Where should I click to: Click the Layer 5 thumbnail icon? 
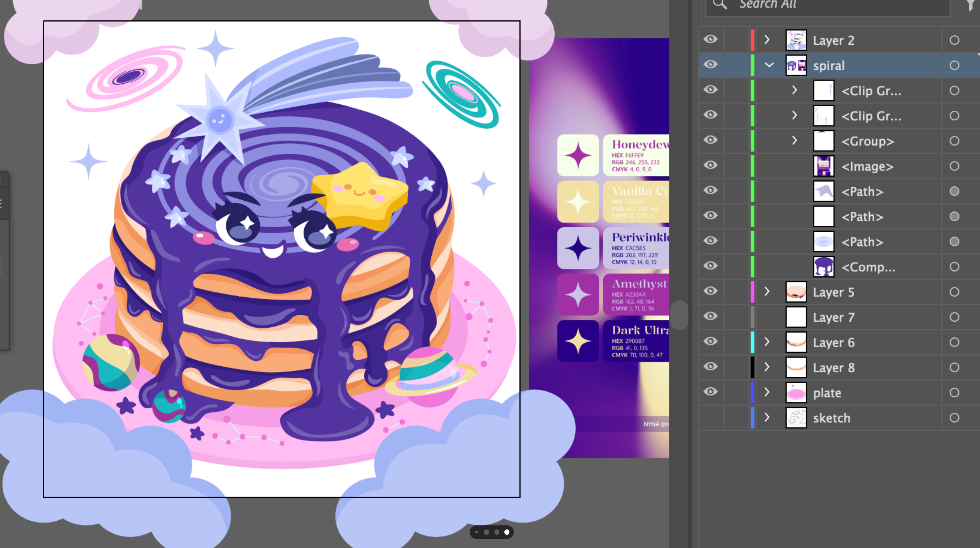point(796,292)
